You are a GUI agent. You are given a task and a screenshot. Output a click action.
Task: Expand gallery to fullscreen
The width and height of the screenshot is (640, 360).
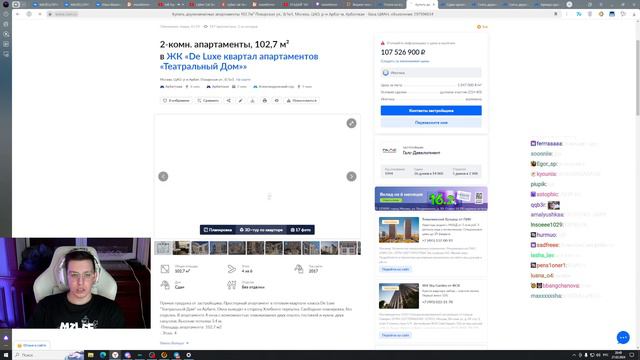[351, 123]
